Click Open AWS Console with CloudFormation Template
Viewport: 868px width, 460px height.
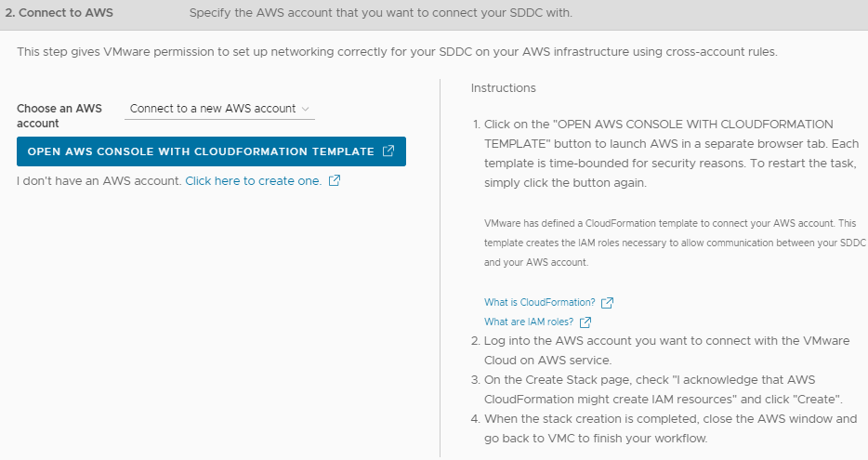tap(211, 151)
